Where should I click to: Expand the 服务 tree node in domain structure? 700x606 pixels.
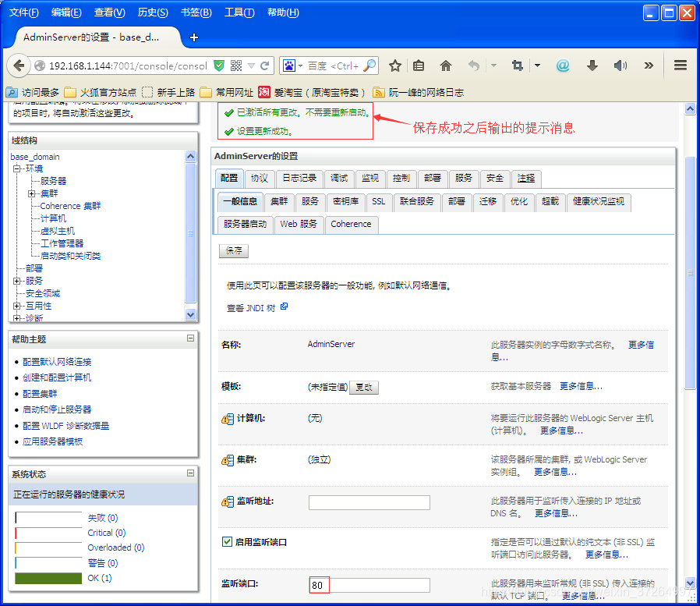point(17,281)
